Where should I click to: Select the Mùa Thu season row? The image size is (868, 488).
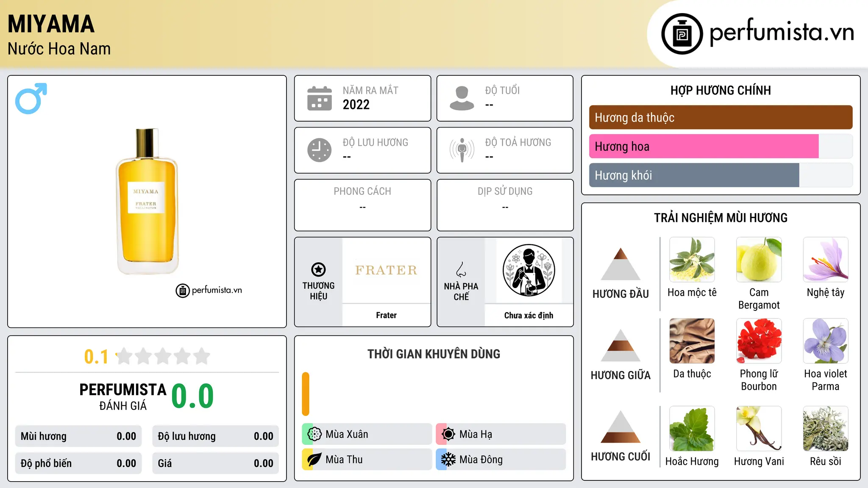coord(367,460)
